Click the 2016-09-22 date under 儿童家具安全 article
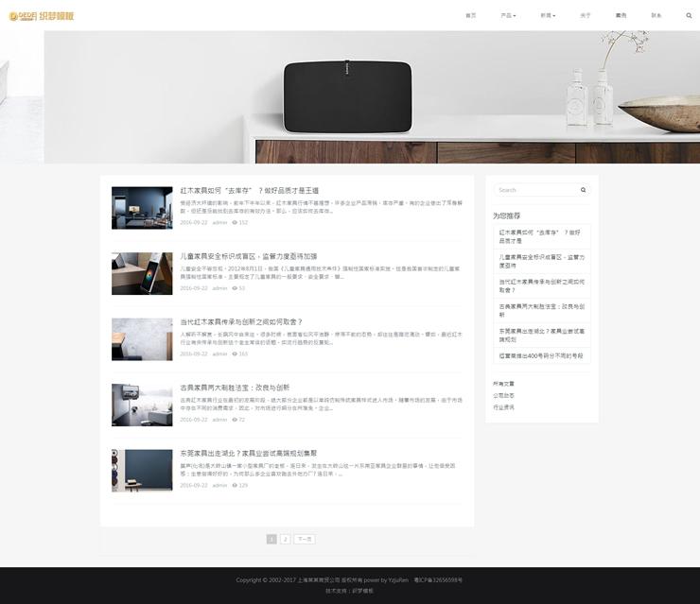The image size is (700, 604). tap(194, 288)
